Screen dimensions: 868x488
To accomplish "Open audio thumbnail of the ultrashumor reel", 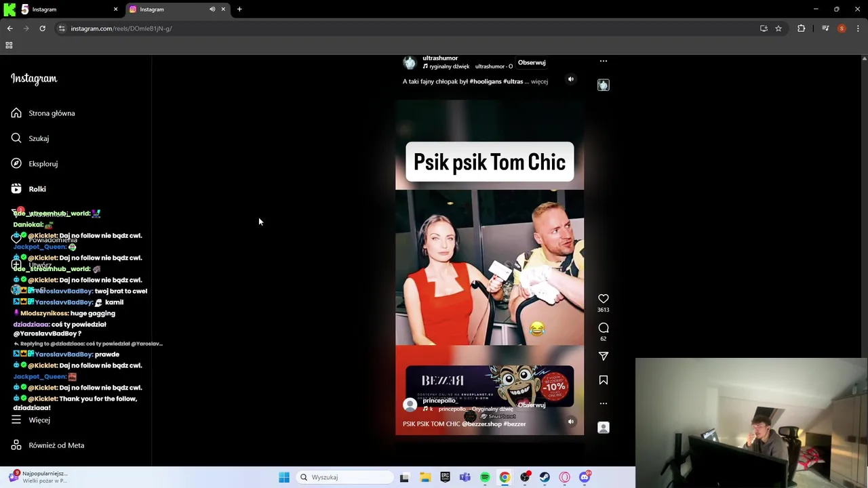I will [604, 85].
